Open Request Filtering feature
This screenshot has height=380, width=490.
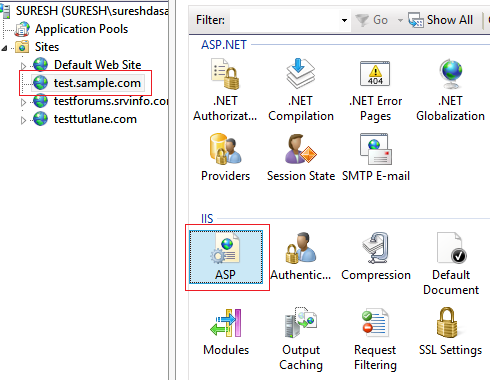pyautogui.click(x=375, y=339)
